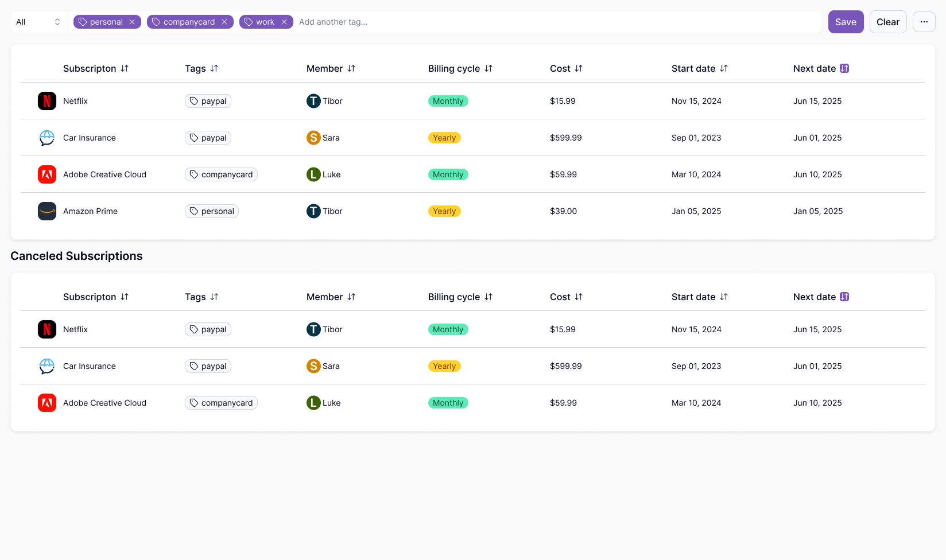Click Sara's avatar in the Car Insurance row
The height and width of the screenshot is (560, 946).
point(313,138)
